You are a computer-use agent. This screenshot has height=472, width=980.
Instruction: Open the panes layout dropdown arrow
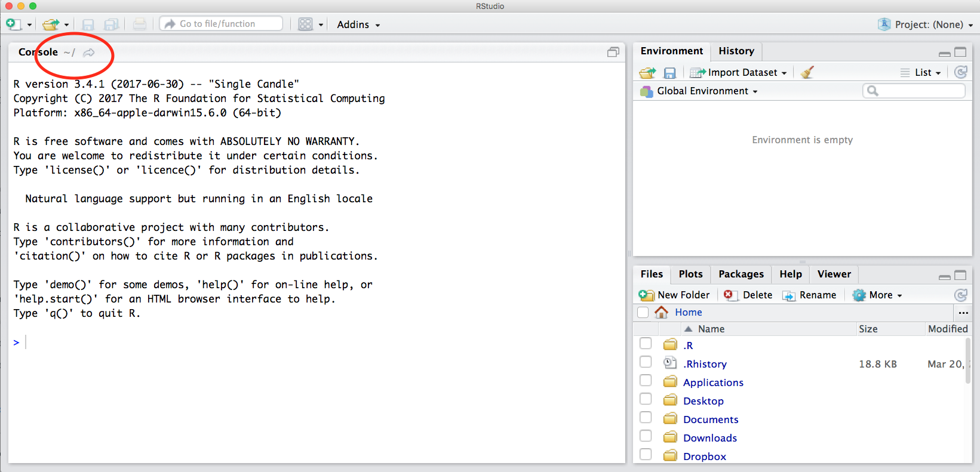pyautogui.click(x=321, y=25)
